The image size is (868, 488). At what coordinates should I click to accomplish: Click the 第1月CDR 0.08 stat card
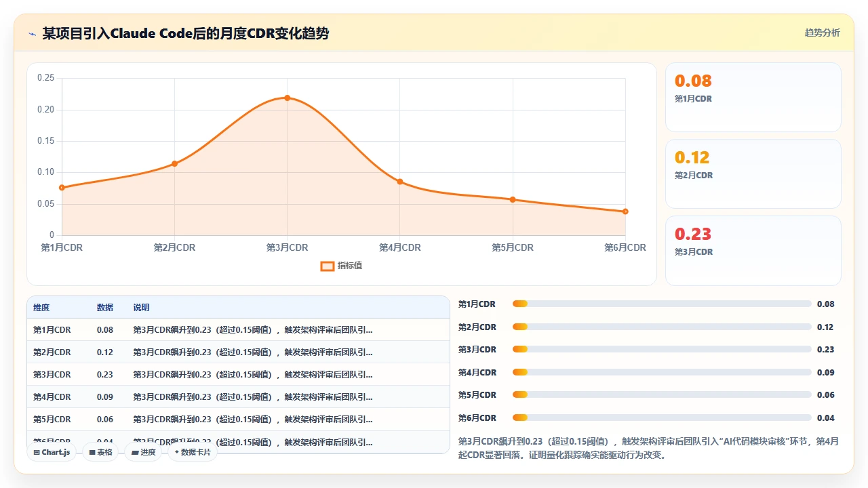click(753, 97)
